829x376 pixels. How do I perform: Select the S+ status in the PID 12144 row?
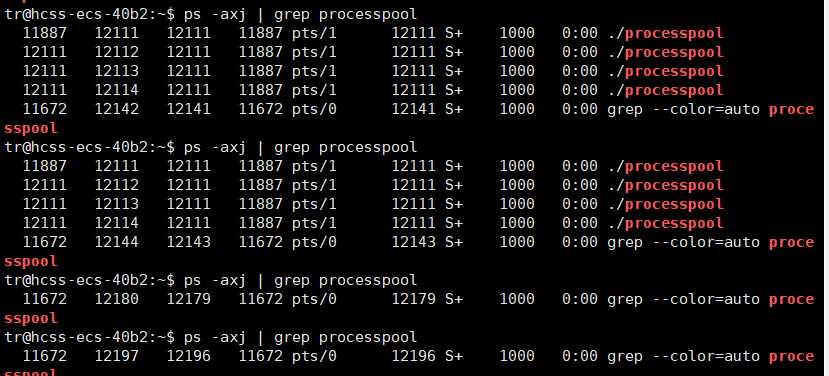click(x=454, y=242)
